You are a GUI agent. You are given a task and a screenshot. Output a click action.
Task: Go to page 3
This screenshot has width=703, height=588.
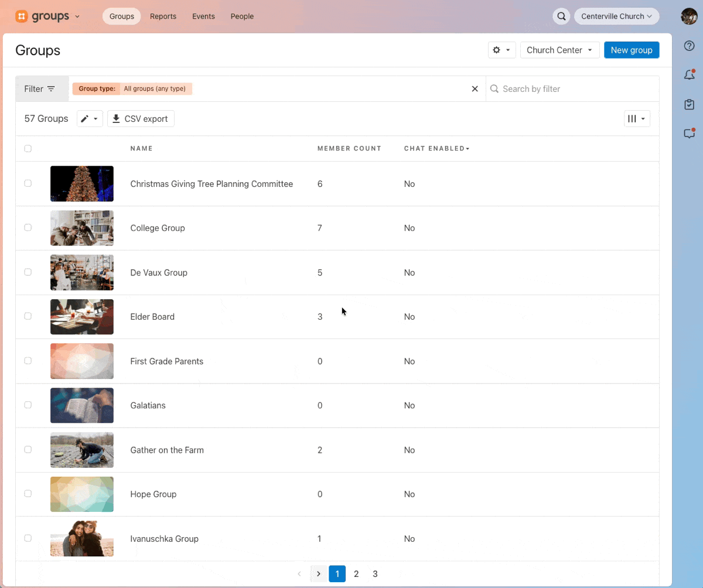tap(375, 574)
